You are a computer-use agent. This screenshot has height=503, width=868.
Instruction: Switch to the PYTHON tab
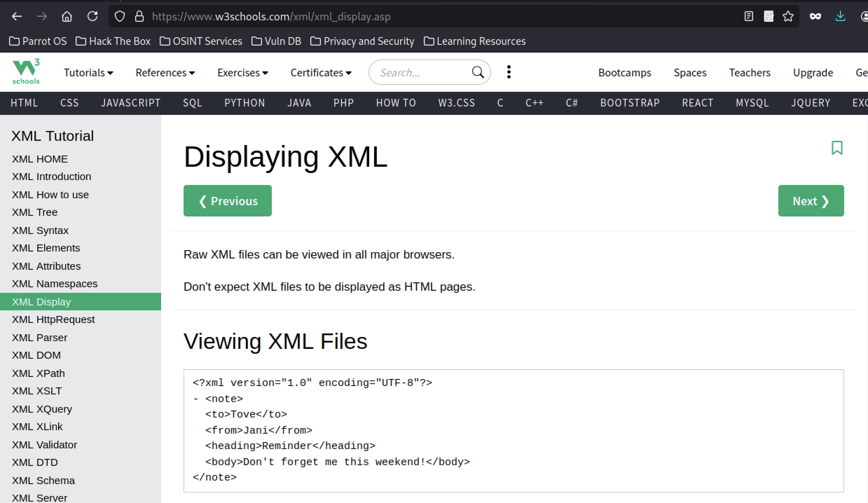coord(244,103)
